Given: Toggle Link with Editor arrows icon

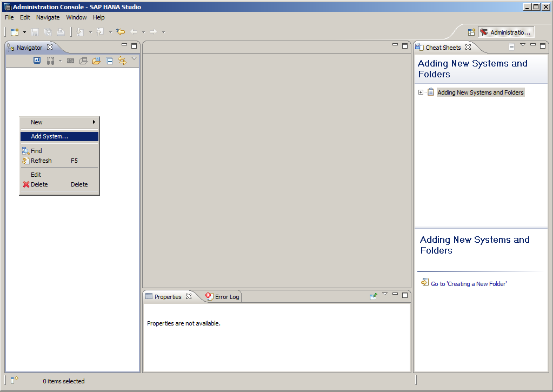Looking at the screenshot, I should click(x=122, y=61).
